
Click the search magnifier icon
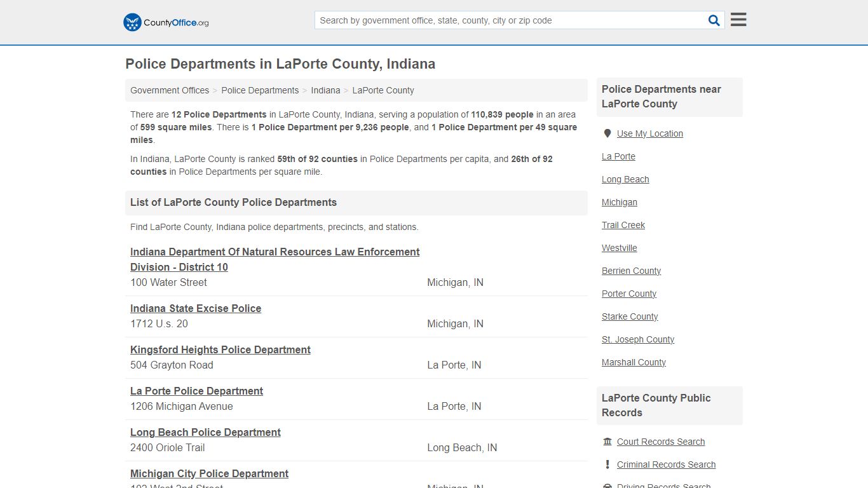tap(714, 20)
